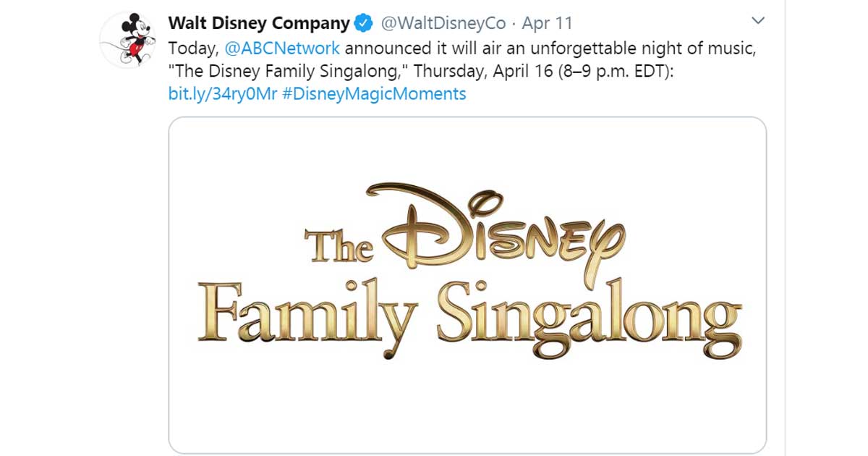Click blank white area below Singalong logo
This screenshot has width=868, height=456.
467,405
